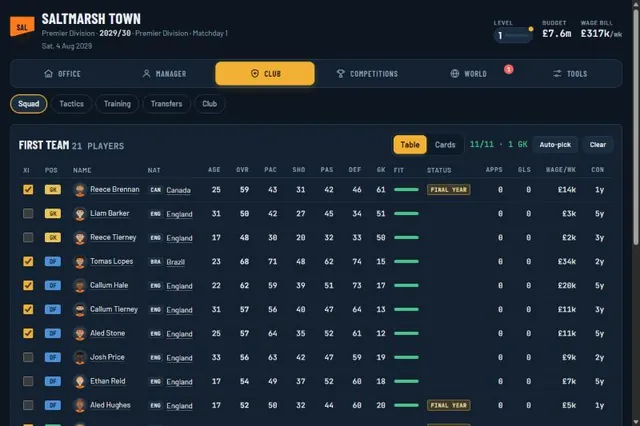Click the CAN flag tag for Reece Brennan
Viewport: 640px width, 426px height.
[x=156, y=190]
